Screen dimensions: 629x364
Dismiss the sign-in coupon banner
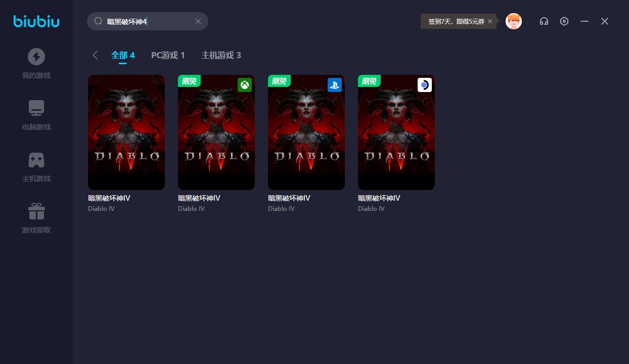point(490,21)
